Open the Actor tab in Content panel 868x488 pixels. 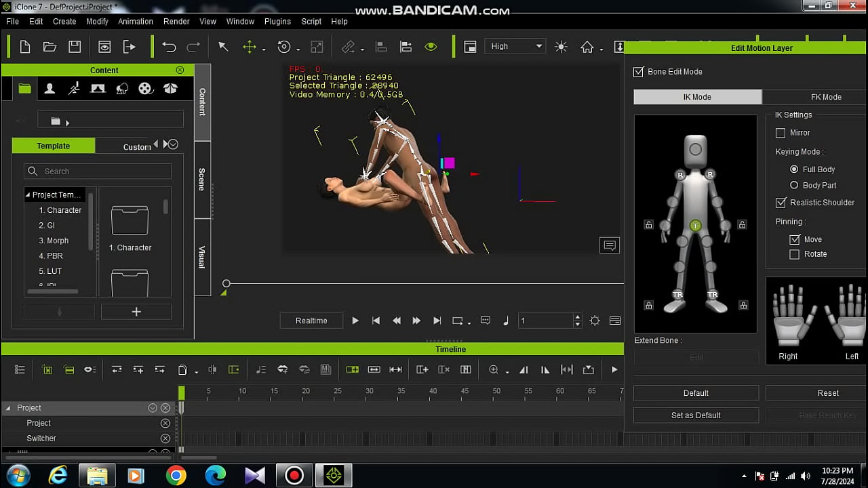point(50,89)
